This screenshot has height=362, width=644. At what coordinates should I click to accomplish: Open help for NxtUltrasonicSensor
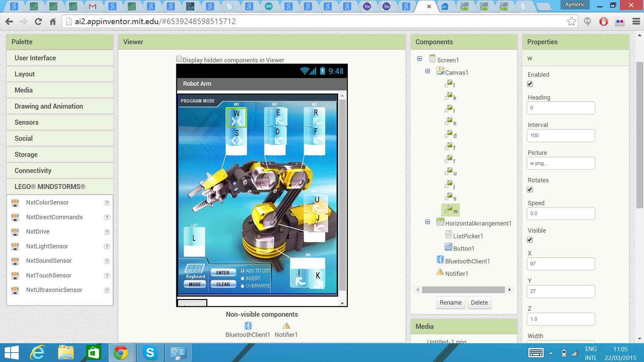(x=107, y=290)
